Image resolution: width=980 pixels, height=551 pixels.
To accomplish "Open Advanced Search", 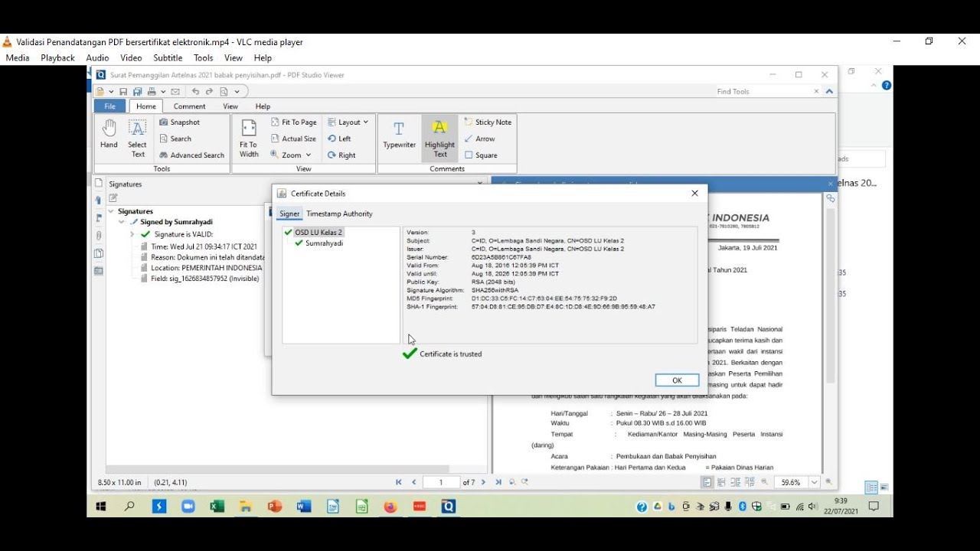I will [x=191, y=155].
